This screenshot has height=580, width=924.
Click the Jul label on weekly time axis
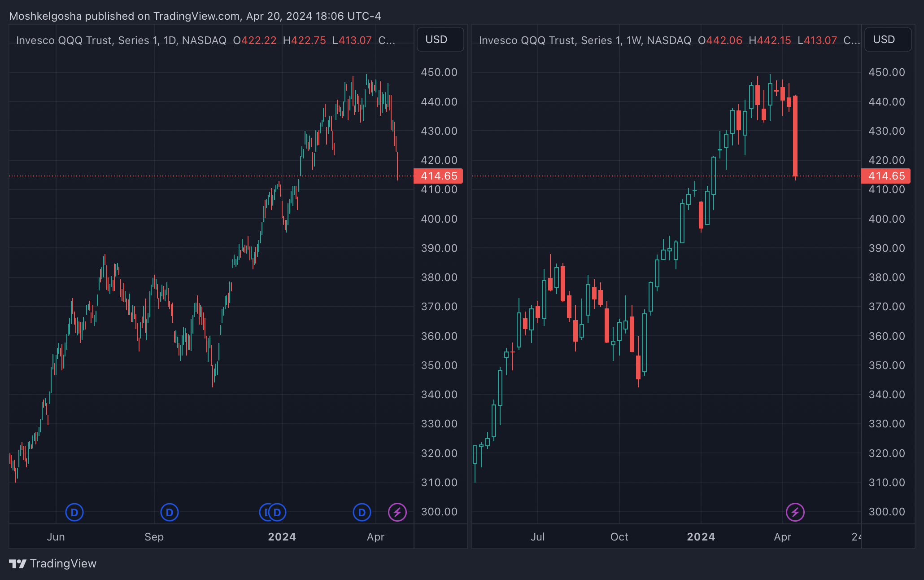pos(537,537)
